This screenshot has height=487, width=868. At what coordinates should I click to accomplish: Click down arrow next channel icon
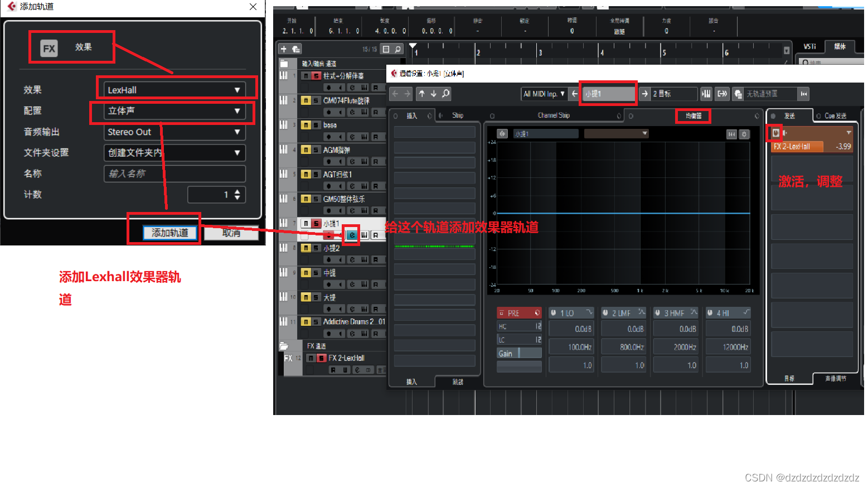pos(433,94)
